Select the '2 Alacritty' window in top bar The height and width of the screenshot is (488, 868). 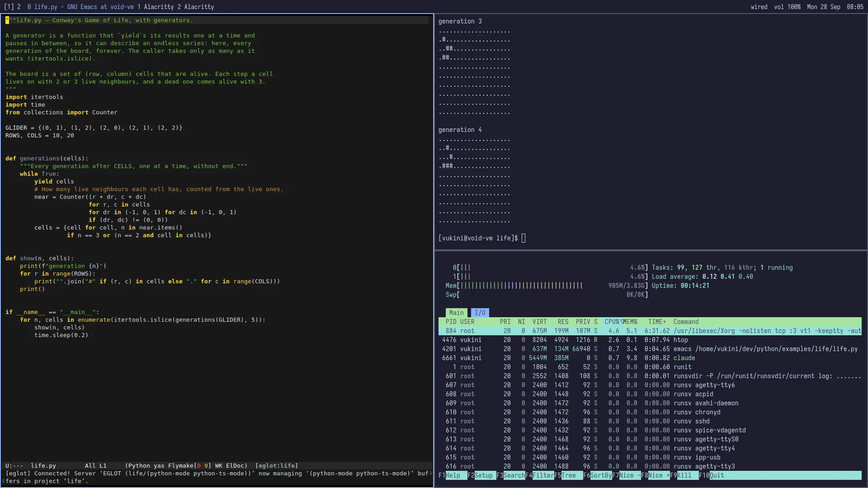[195, 7]
